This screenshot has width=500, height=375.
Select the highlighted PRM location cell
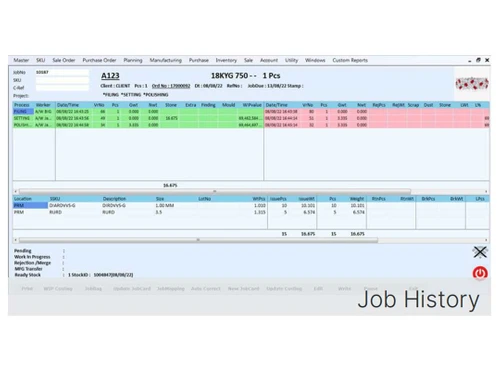(30, 206)
